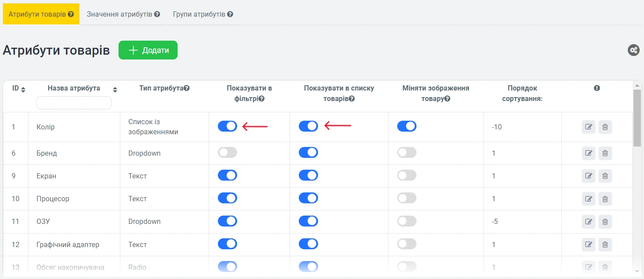Open the settings gears icon at top right
644x279 pixels.
coord(633,50)
